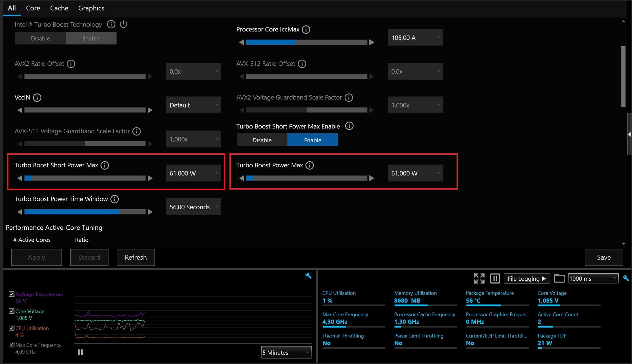The height and width of the screenshot is (364, 632).
Task: Expand the 1000 ms polling interval dropdown
Action: [x=593, y=278]
